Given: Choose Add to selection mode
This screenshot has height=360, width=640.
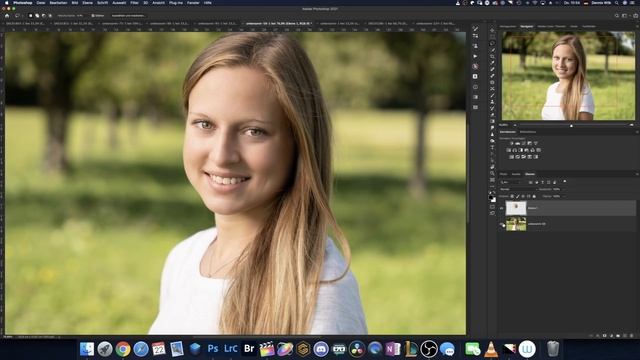Looking at the screenshot, I should 37,16.
